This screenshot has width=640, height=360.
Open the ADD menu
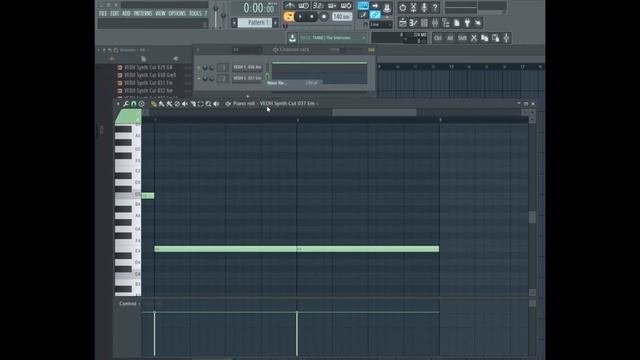tap(126, 13)
